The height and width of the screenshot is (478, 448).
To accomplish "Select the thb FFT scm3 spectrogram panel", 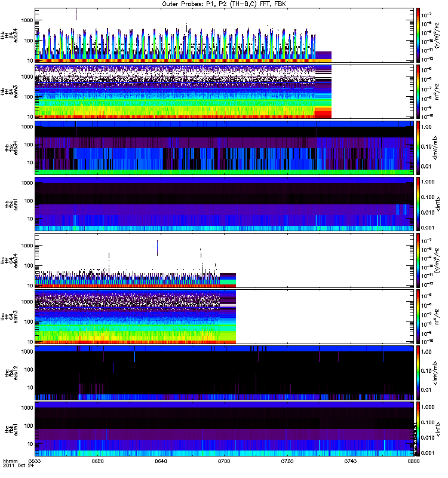I will [x=224, y=91].
